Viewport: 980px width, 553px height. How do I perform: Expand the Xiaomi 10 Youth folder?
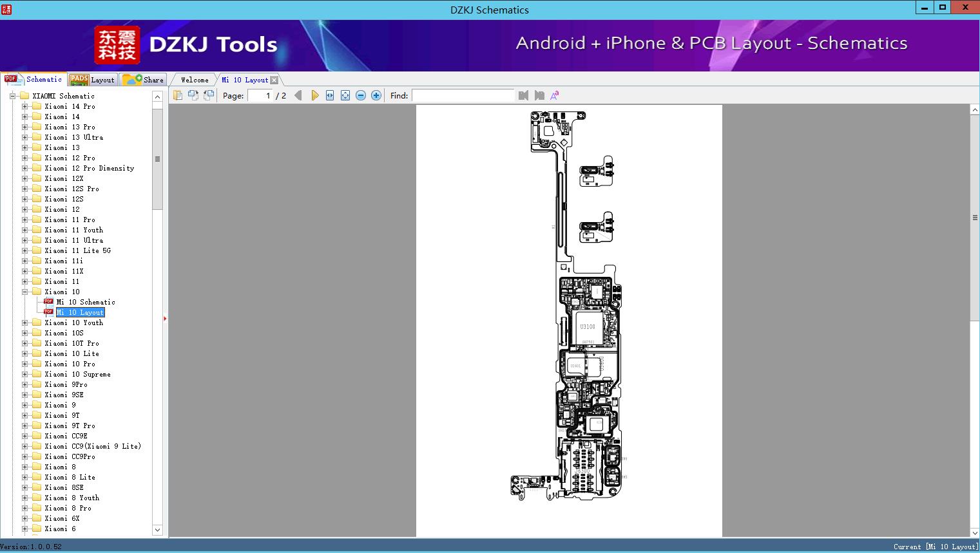(x=24, y=323)
